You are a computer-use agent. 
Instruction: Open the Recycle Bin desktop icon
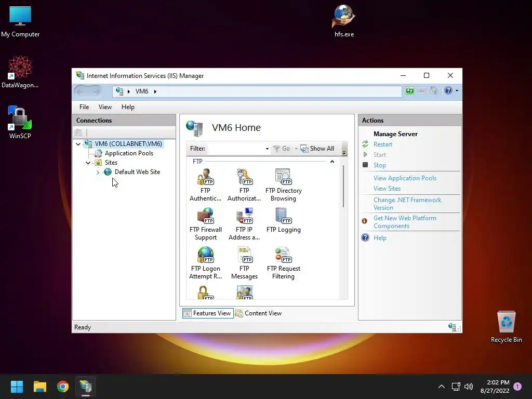point(506,327)
